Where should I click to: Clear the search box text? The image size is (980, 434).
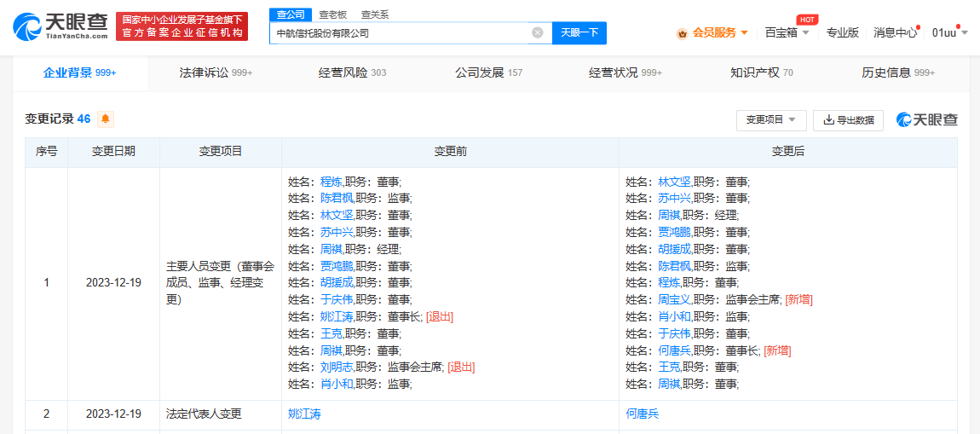(x=538, y=33)
